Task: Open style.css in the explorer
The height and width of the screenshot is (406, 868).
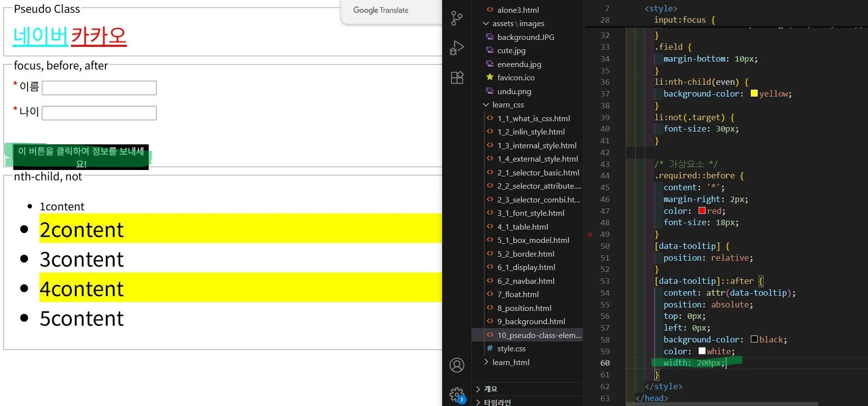Action: click(512, 348)
